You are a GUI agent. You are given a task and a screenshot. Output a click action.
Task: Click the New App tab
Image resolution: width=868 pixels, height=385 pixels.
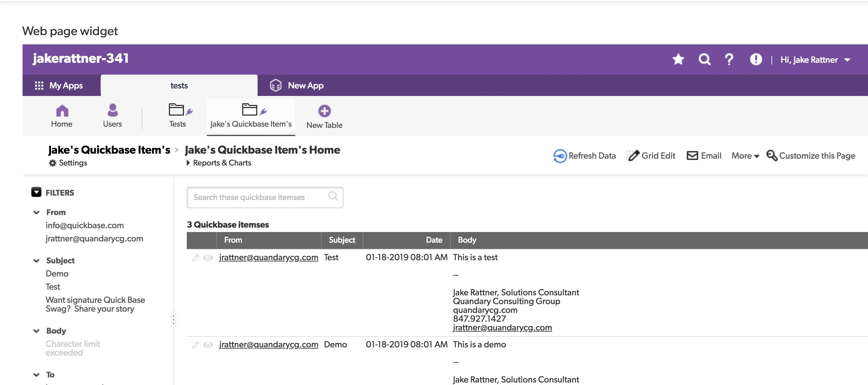pyautogui.click(x=296, y=85)
